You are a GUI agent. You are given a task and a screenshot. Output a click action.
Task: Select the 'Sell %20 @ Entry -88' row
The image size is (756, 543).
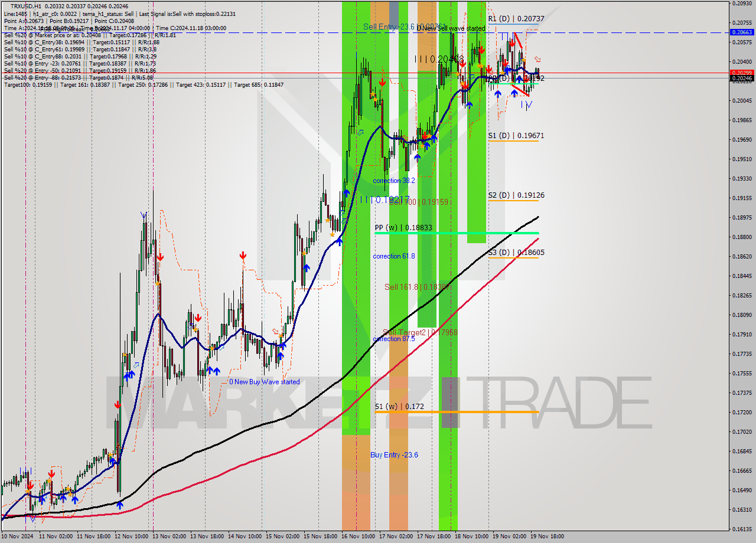pyautogui.click(x=79, y=77)
